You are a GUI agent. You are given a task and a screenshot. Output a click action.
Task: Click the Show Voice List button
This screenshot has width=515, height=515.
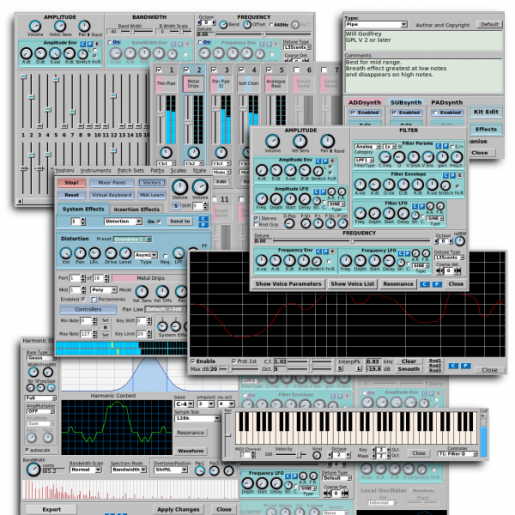[x=352, y=284]
